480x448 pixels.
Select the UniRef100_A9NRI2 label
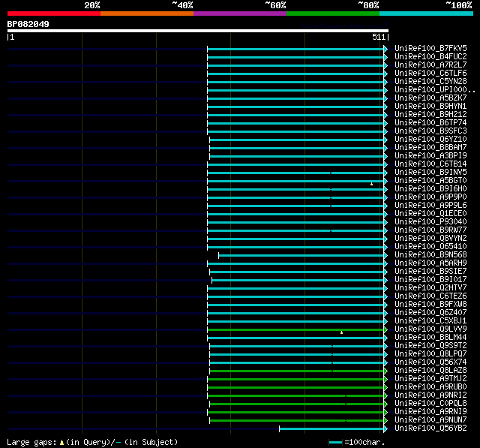tap(430, 395)
